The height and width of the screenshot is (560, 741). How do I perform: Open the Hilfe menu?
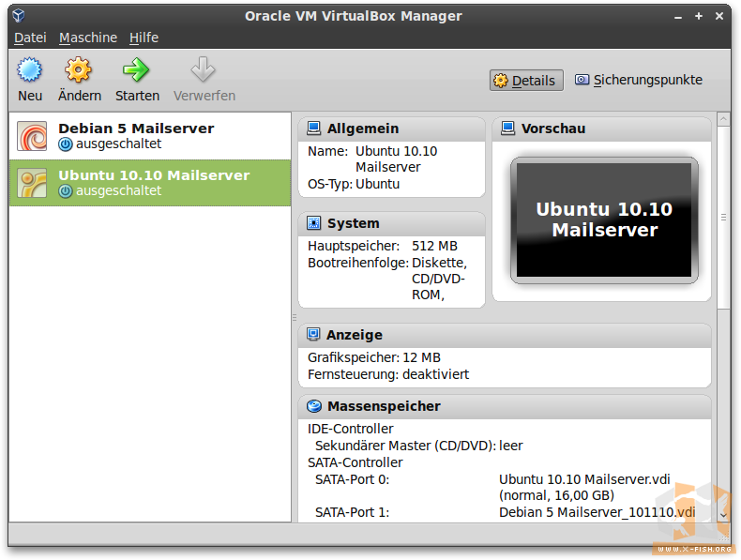(x=144, y=38)
